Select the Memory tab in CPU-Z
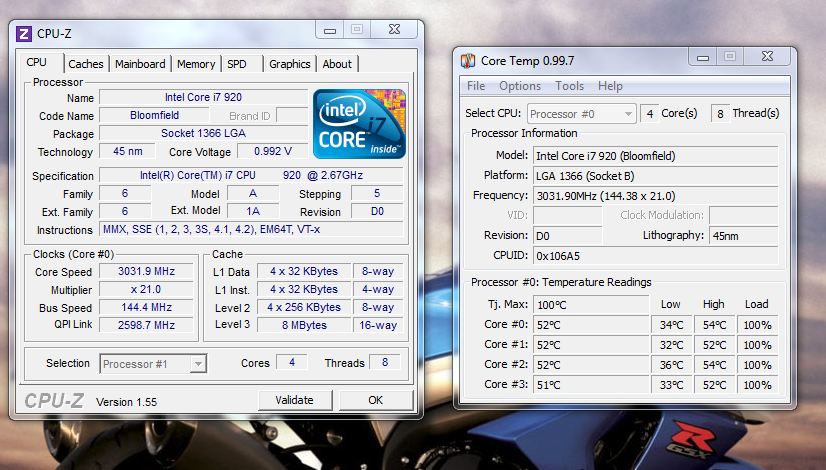The height and width of the screenshot is (470, 826). [196, 64]
